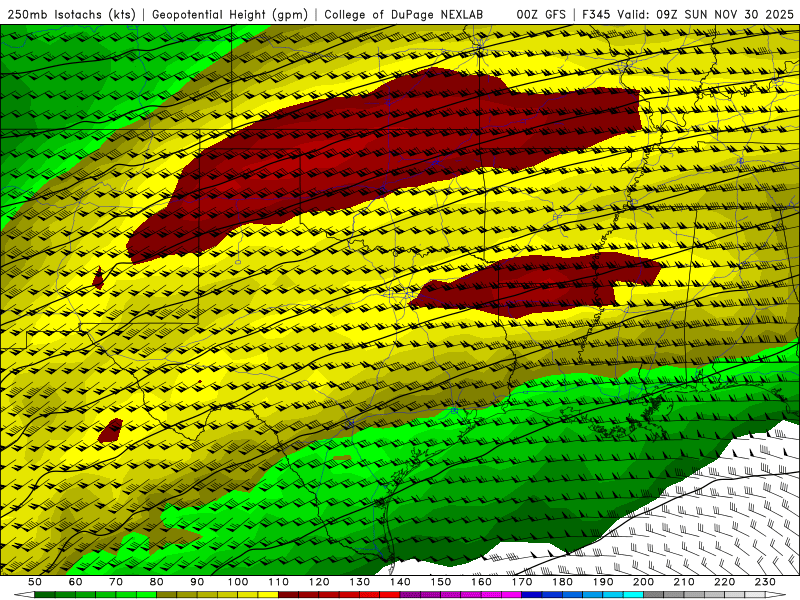Click the "00Z GFS" model run label

(x=541, y=15)
